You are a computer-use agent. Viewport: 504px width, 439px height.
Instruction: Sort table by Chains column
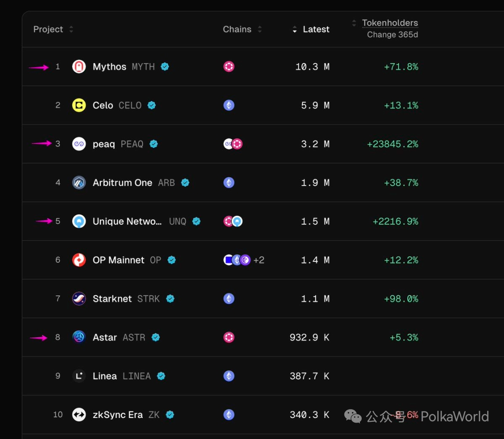(x=238, y=29)
